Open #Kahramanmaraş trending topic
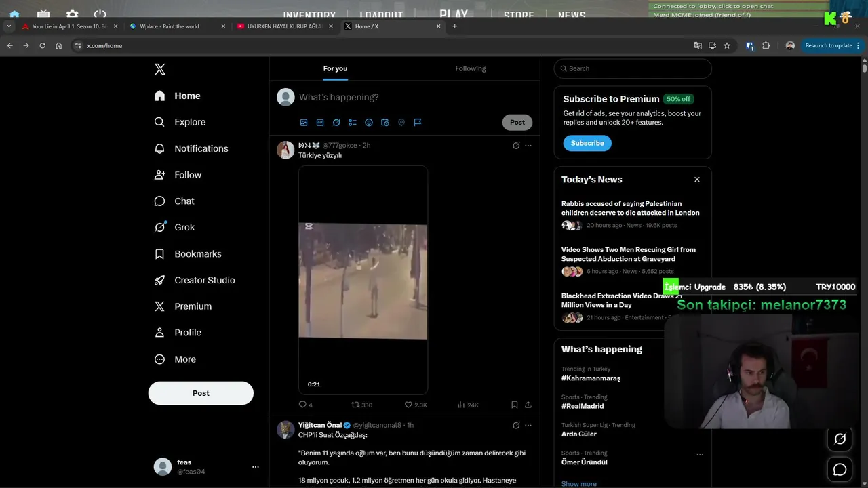The width and height of the screenshot is (868, 488). pos(591,378)
